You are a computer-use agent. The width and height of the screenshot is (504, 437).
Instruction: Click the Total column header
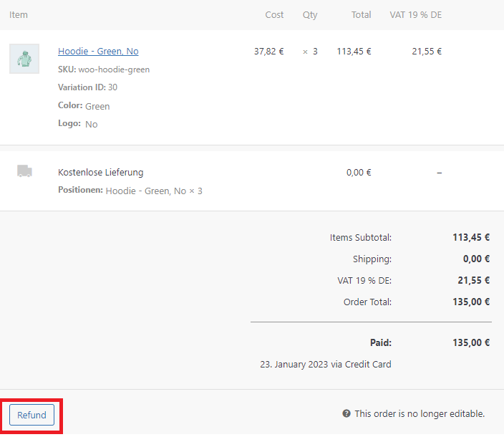click(x=361, y=15)
